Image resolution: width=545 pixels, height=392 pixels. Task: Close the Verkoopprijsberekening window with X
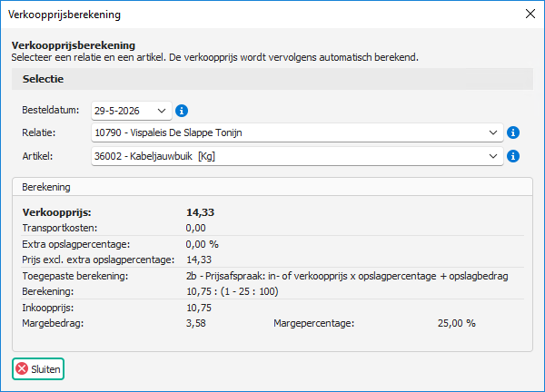click(530, 14)
